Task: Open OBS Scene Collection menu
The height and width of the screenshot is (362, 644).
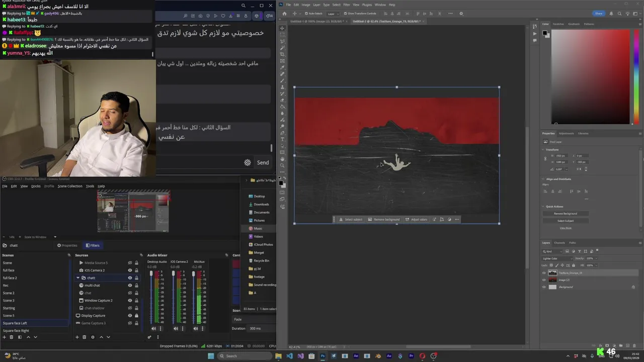Action: pos(70,186)
